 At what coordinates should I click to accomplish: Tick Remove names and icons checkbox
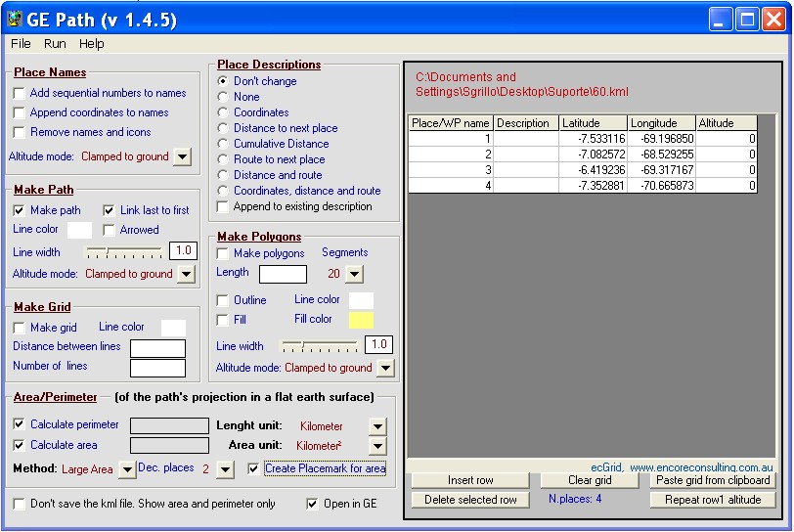coord(20,132)
